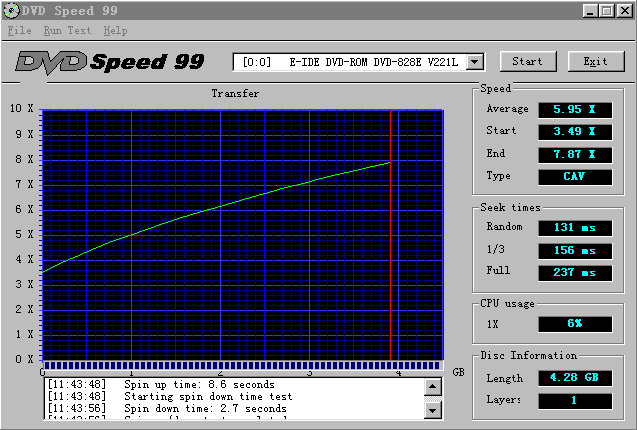Viewport: 637px width, 430px height.
Task: Click the DVD Speed 99 title bar disc icon
Action: click(x=11, y=11)
